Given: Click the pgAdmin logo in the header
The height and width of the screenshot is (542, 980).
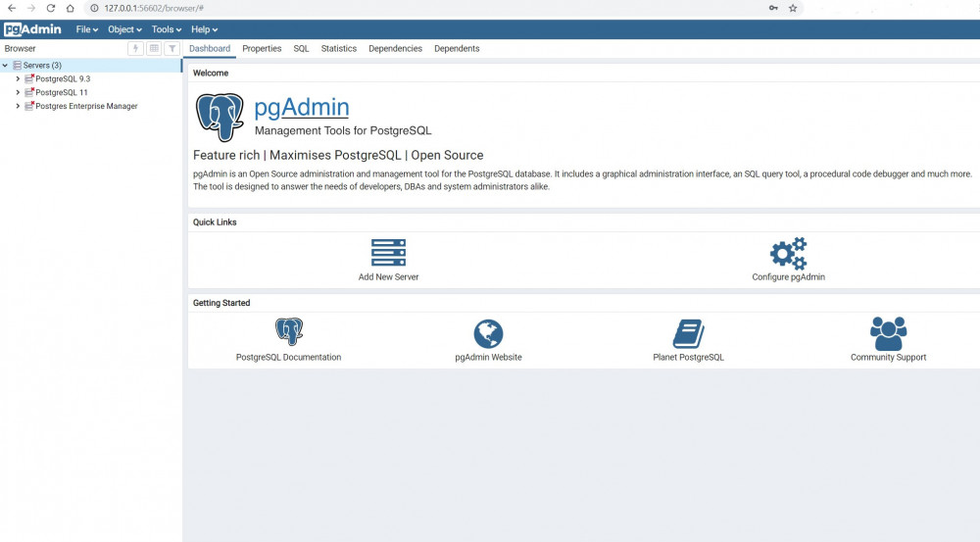Looking at the screenshot, I should [x=32, y=29].
